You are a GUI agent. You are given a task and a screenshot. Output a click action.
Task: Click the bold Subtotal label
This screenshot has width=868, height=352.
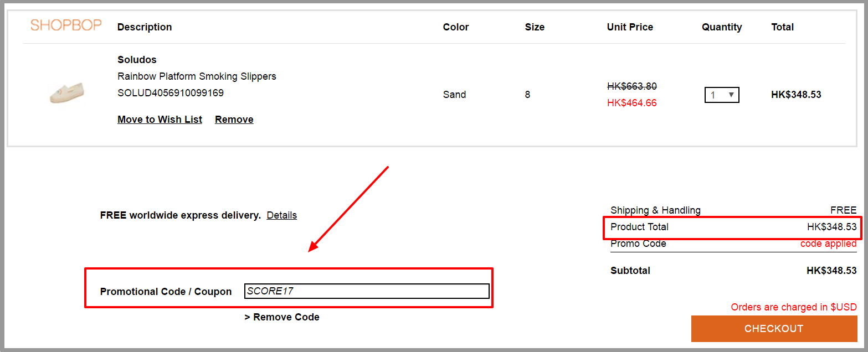630,271
